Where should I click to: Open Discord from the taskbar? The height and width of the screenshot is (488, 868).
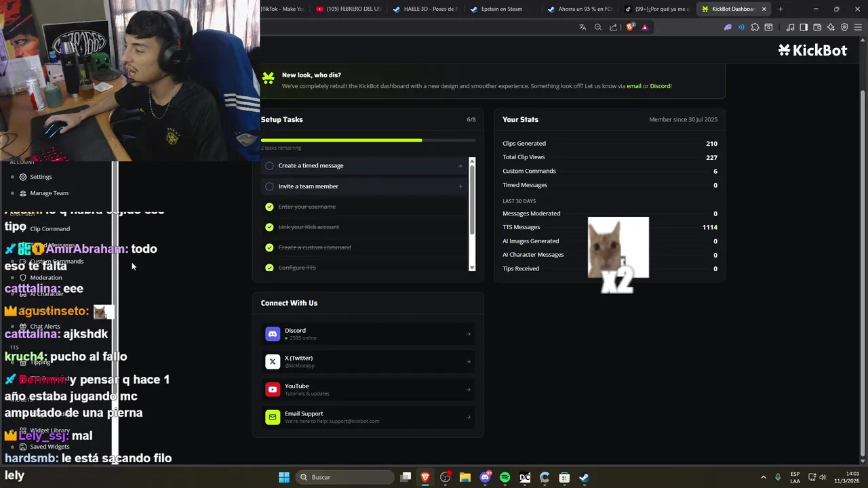click(485, 477)
